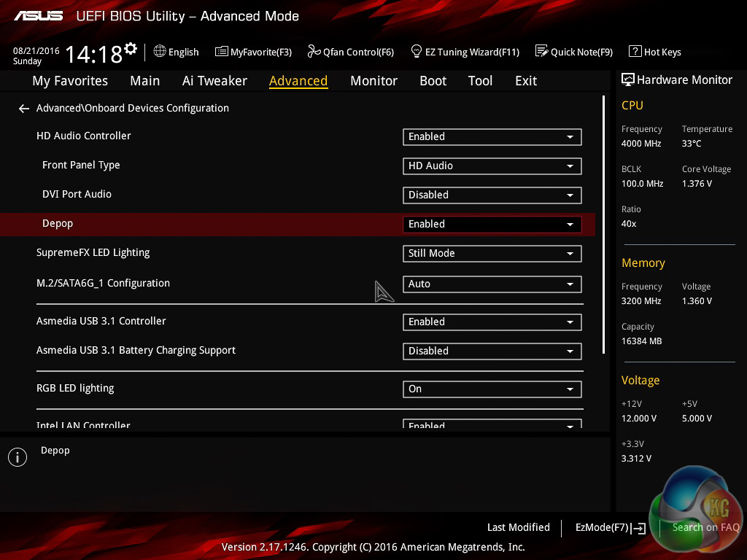Screen dimensions: 747x560
Task: Switch to the Boot tab
Action: pyautogui.click(x=433, y=81)
